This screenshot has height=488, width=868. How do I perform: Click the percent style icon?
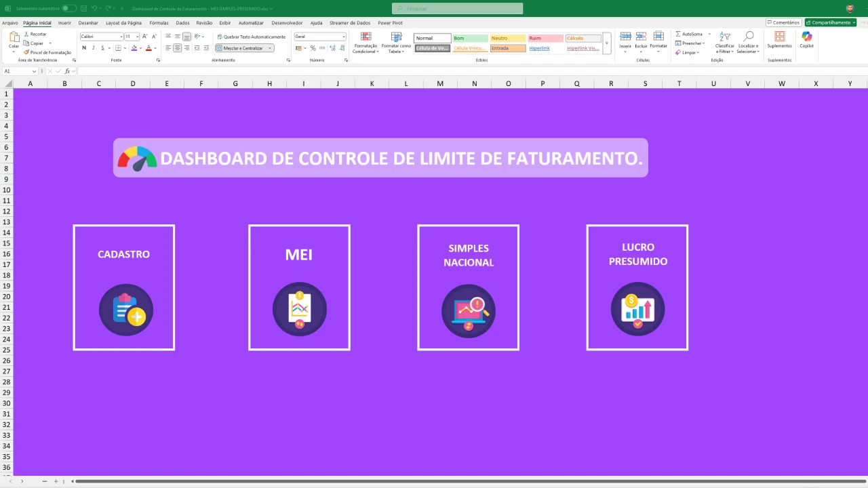pos(313,48)
